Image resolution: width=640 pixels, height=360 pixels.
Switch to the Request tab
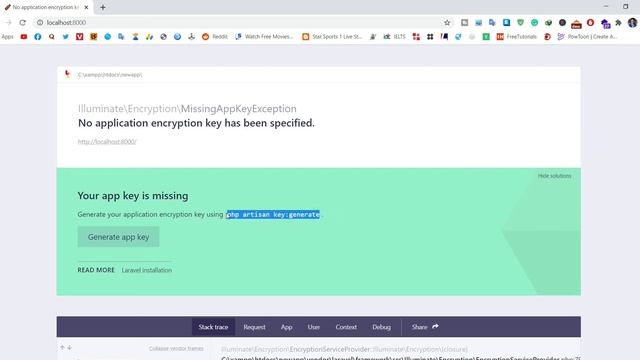click(254, 327)
